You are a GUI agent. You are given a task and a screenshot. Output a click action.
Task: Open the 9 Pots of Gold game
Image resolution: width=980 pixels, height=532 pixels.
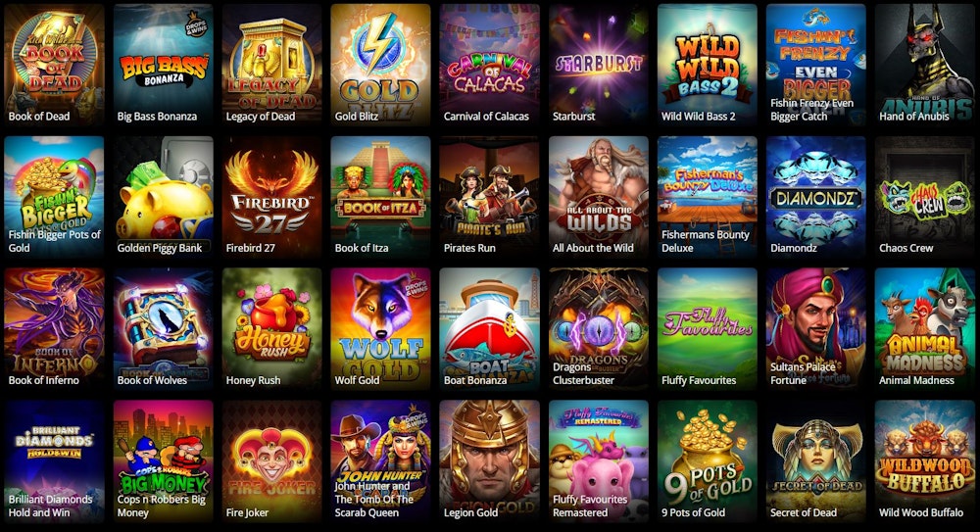point(708,461)
